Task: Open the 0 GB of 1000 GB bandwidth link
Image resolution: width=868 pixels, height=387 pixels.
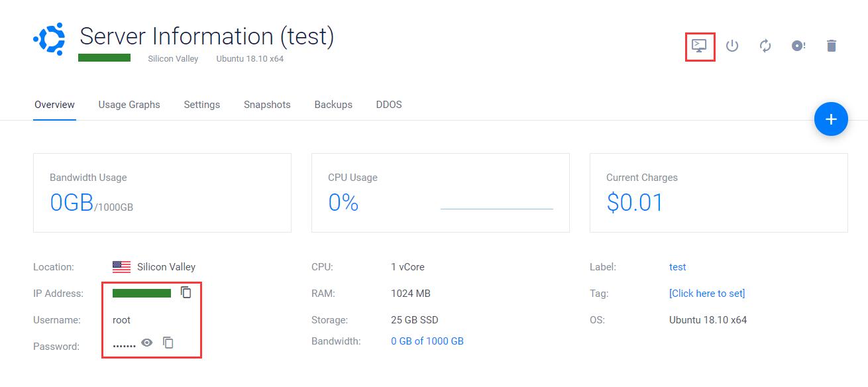Action: pyautogui.click(x=427, y=341)
